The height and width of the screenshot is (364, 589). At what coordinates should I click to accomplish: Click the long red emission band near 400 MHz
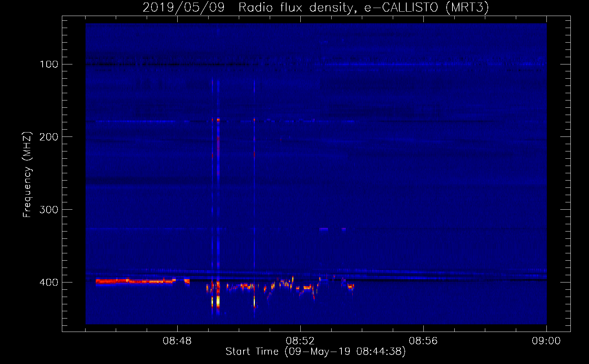tap(134, 281)
